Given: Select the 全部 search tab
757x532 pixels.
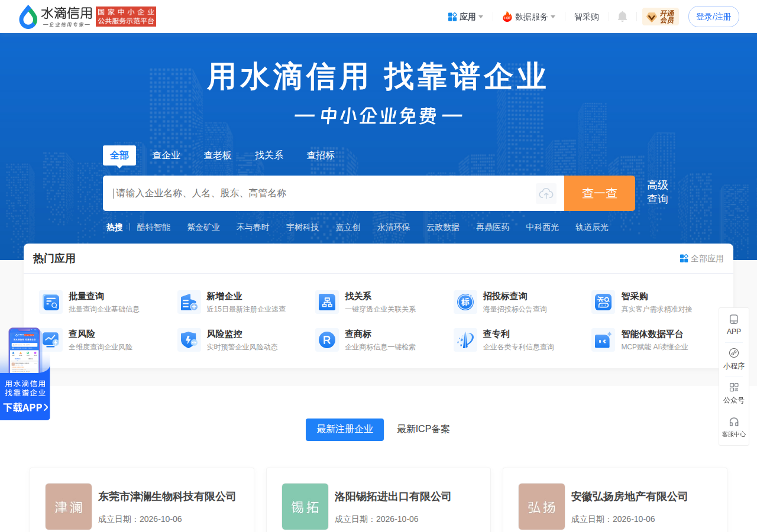Looking at the screenshot, I should point(119,155).
